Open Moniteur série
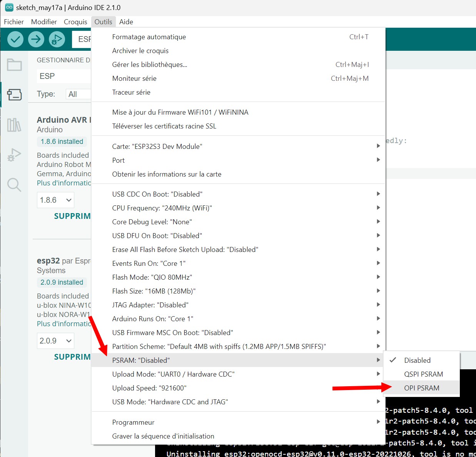The image size is (476, 457). [x=238, y=78]
